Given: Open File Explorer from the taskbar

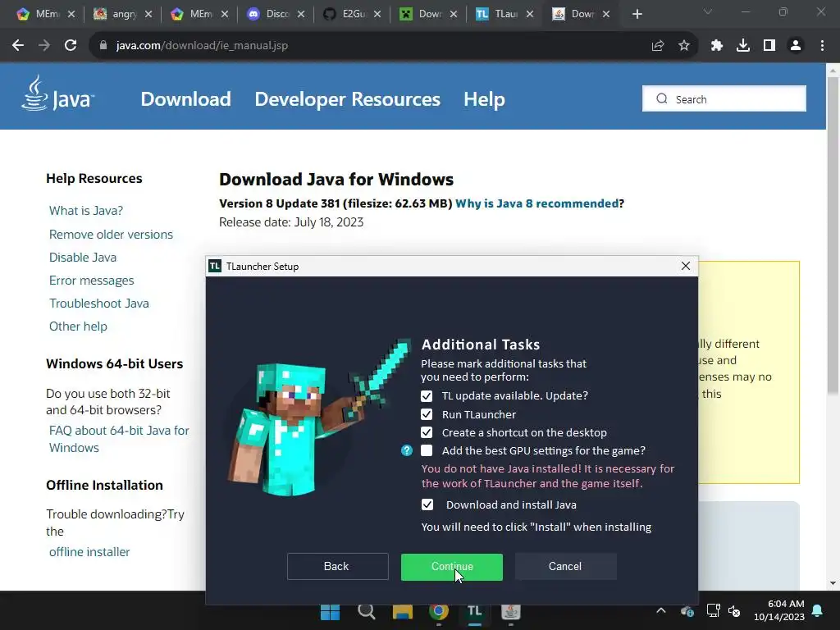Looking at the screenshot, I should coord(402,611).
